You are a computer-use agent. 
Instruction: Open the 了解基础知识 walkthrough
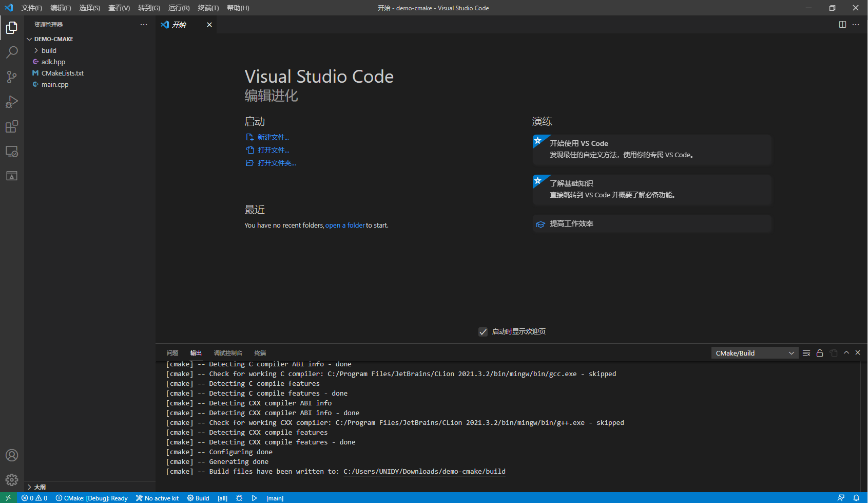point(652,190)
